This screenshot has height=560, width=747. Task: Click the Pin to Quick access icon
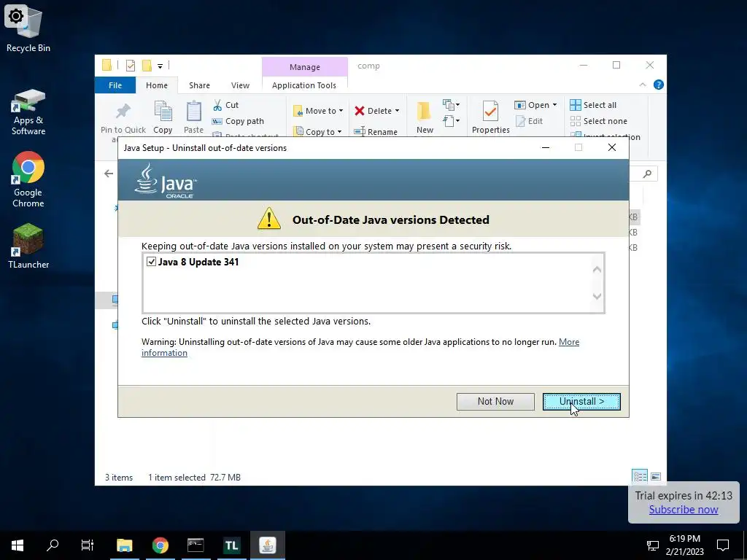pos(123,112)
